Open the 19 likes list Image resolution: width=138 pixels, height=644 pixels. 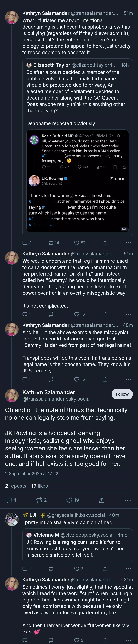point(39,486)
